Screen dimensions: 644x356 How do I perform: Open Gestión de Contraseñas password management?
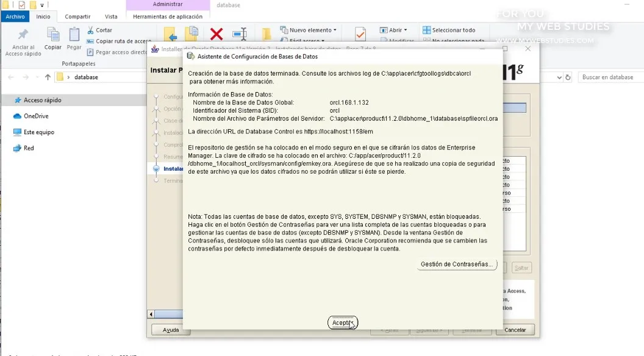point(457,265)
